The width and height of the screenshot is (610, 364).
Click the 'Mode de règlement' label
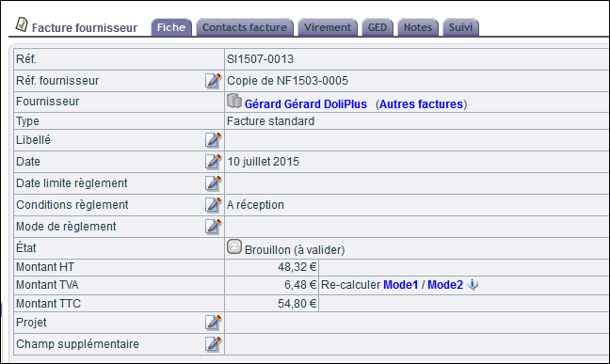click(66, 227)
